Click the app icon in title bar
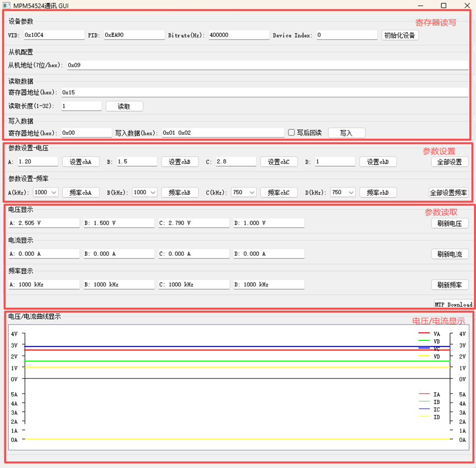476x468 pixels. [x=7, y=5]
